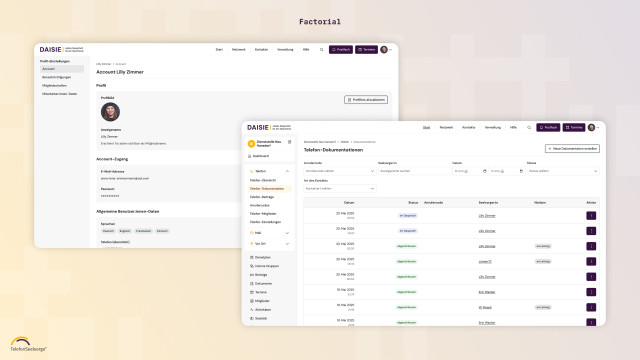
Task: Click the three-dot action button on the first table row
Action: [x=591, y=216]
